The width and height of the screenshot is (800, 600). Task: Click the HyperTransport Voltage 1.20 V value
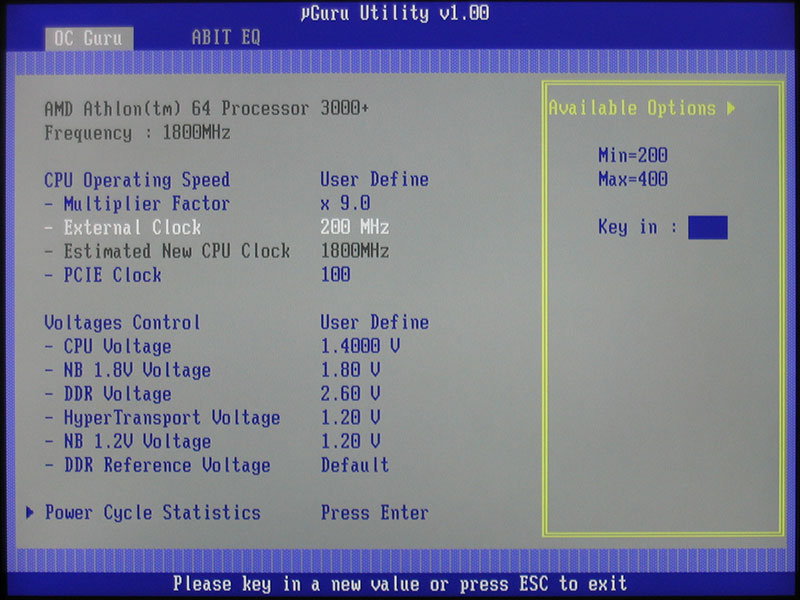coord(350,417)
